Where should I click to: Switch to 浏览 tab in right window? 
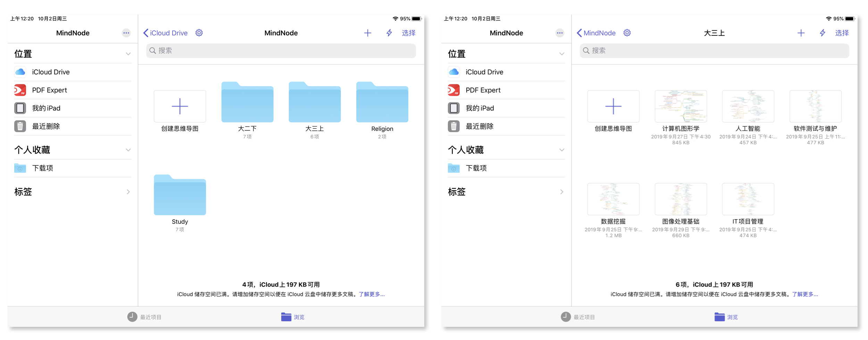[x=726, y=317]
